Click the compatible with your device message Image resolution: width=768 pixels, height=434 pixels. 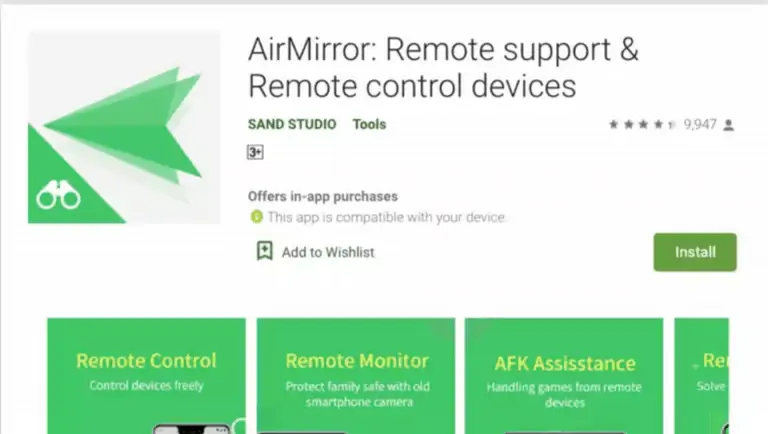tap(386, 217)
